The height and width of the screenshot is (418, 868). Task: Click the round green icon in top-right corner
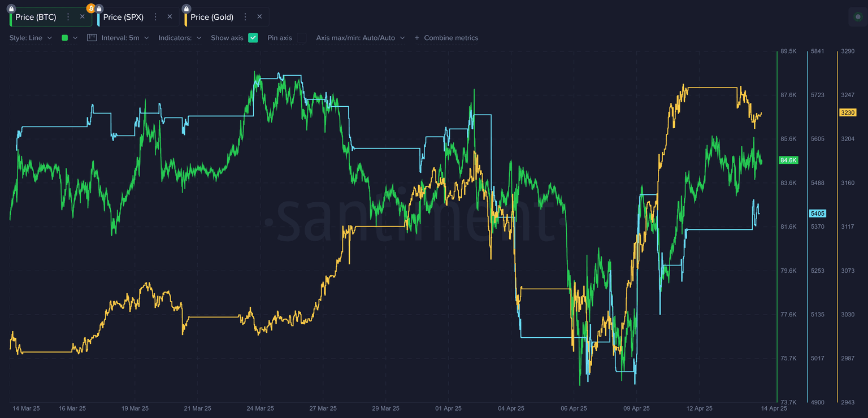[x=858, y=17]
